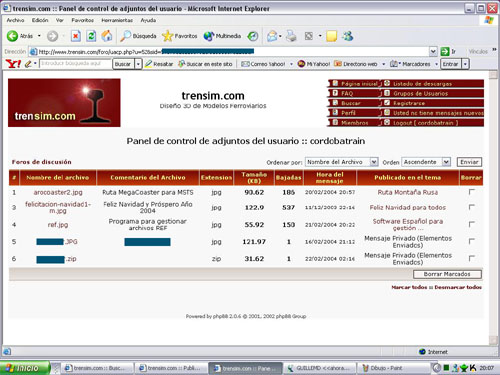Click the Búsqueda magnifier icon
The width and height of the screenshot is (500, 375).
coord(125,36)
